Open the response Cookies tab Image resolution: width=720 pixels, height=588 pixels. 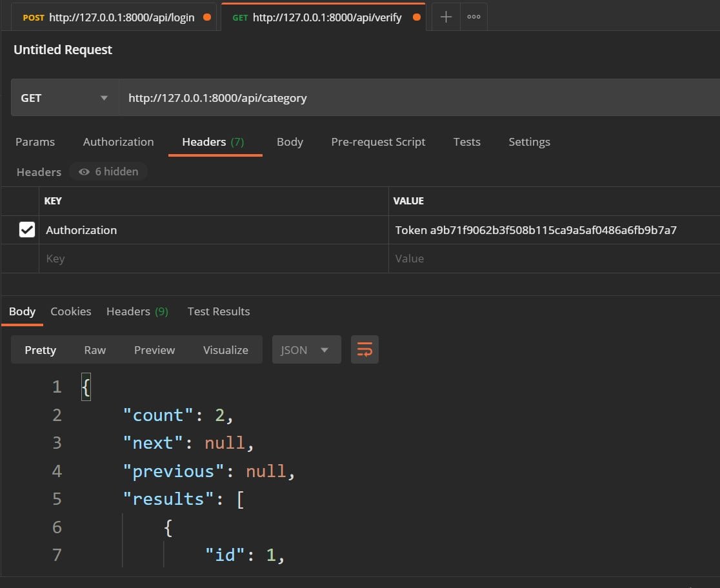point(71,311)
